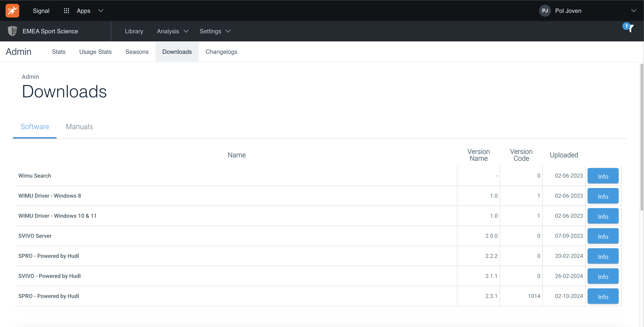Expand the Apps dropdown chevron
Image resolution: width=644 pixels, height=327 pixels.
pyautogui.click(x=101, y=10)
